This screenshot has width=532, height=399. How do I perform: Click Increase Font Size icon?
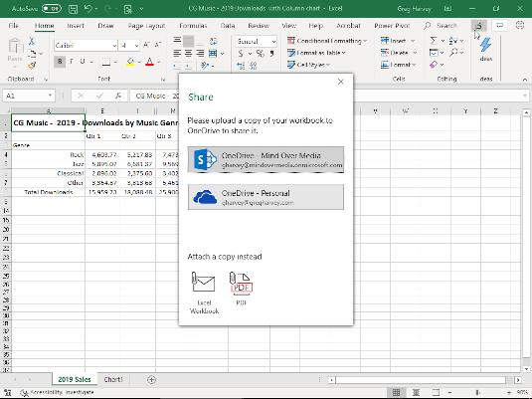coord(146,45)
